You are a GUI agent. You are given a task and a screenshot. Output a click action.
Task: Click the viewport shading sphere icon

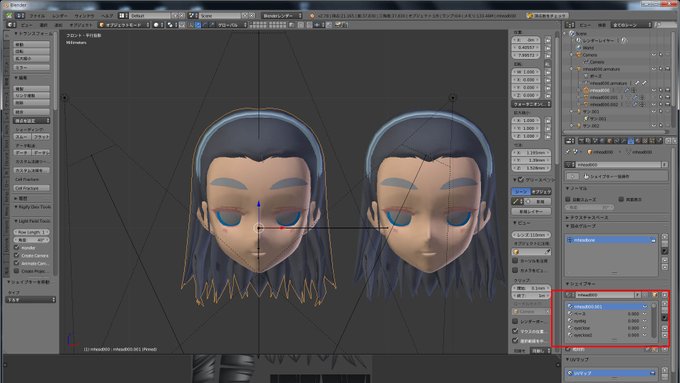(157, 25)
